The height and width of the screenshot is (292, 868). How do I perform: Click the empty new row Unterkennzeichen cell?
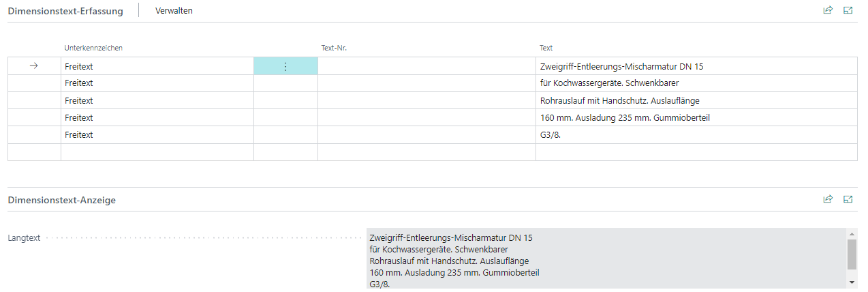157,152
